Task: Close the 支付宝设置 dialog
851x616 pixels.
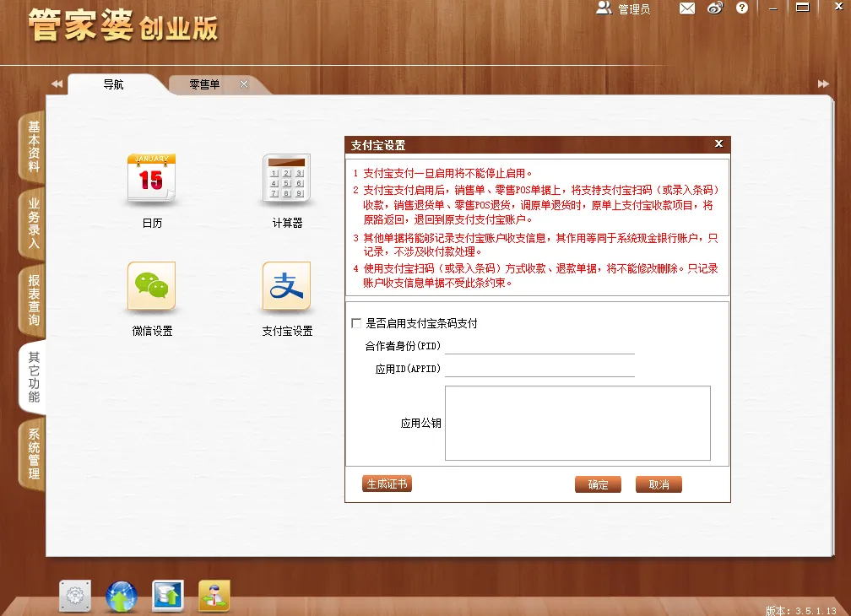Action: 718,143
